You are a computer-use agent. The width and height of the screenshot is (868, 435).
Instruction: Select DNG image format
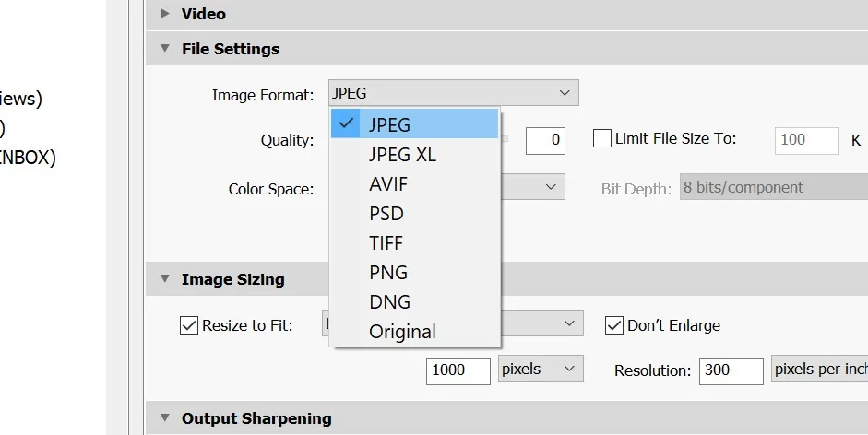pos(414,301)
